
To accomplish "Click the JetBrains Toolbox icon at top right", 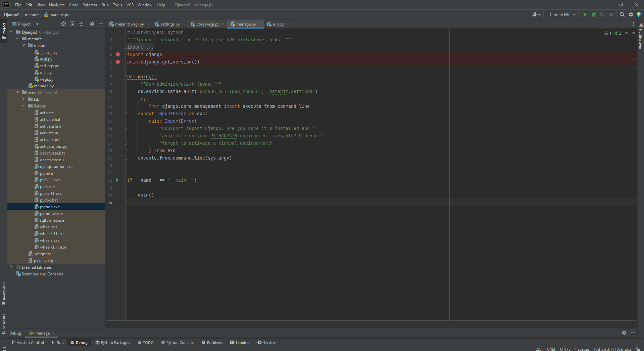I will tap(639, 14).
